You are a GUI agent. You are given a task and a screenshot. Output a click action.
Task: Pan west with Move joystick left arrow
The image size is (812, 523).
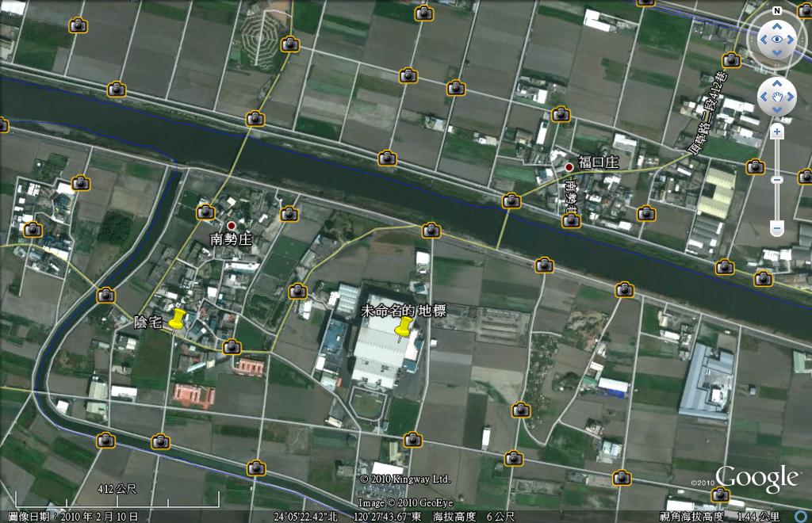[x=764, y=97]
